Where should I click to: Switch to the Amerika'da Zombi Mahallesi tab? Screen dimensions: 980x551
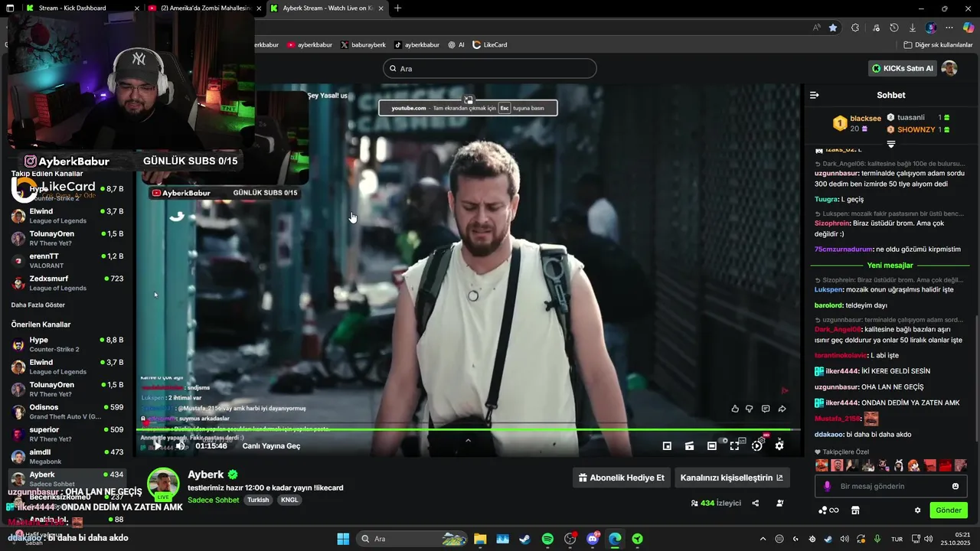tap(204, 8)
